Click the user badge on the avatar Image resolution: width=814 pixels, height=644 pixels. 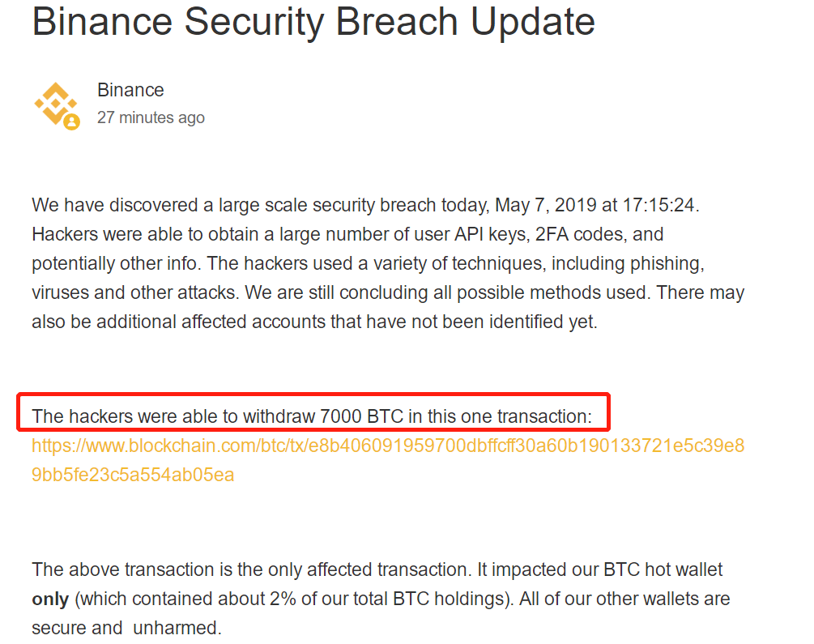72,122
